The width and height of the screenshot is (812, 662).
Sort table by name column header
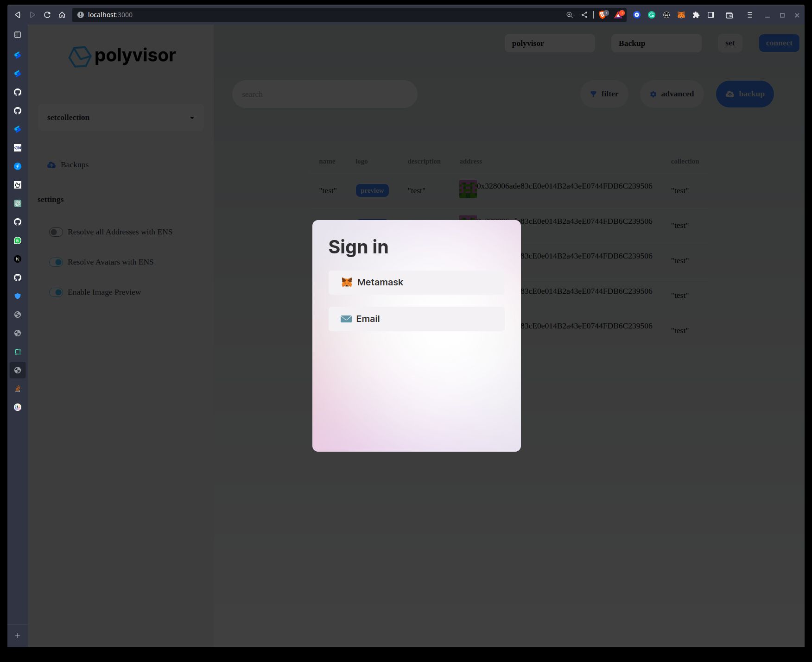click(x=327, y=161)
